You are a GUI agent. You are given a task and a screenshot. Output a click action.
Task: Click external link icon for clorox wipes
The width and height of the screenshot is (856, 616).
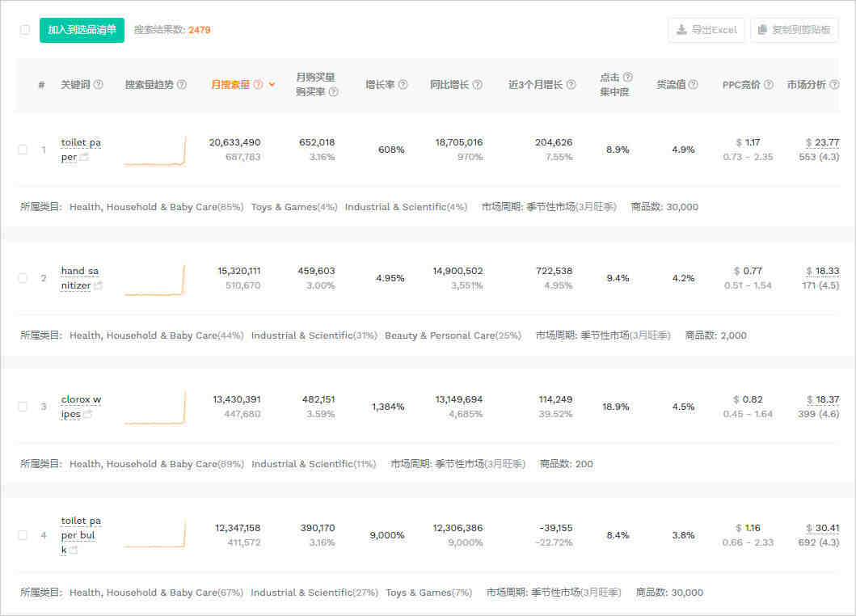[x=88, y=415]
